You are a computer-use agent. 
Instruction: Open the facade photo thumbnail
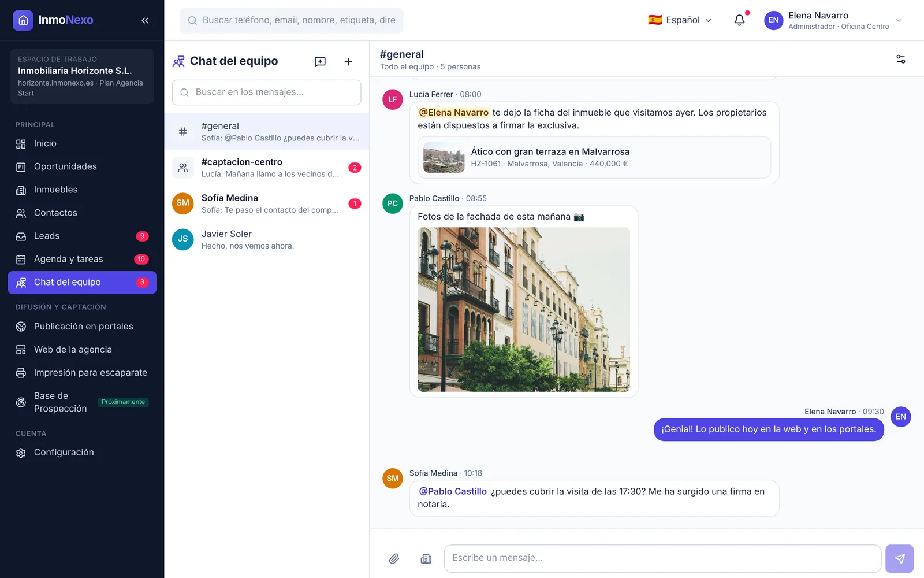pyautogui.click(x=524, y=309)
